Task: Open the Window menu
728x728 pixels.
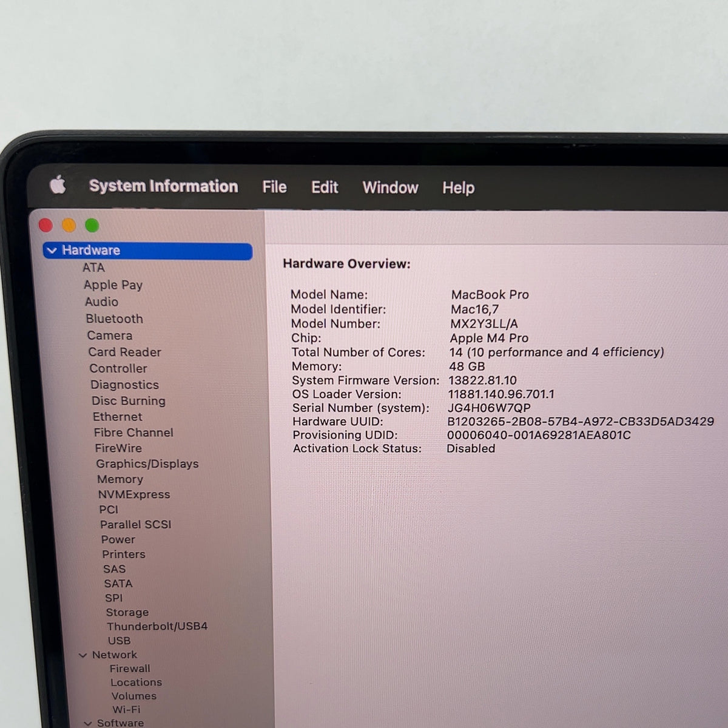Action: pos(390,188)
